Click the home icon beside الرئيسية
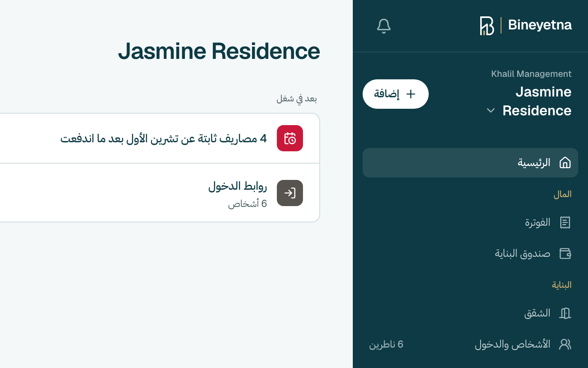This screenshot has width=588, height=368. (x=565, y=163)
